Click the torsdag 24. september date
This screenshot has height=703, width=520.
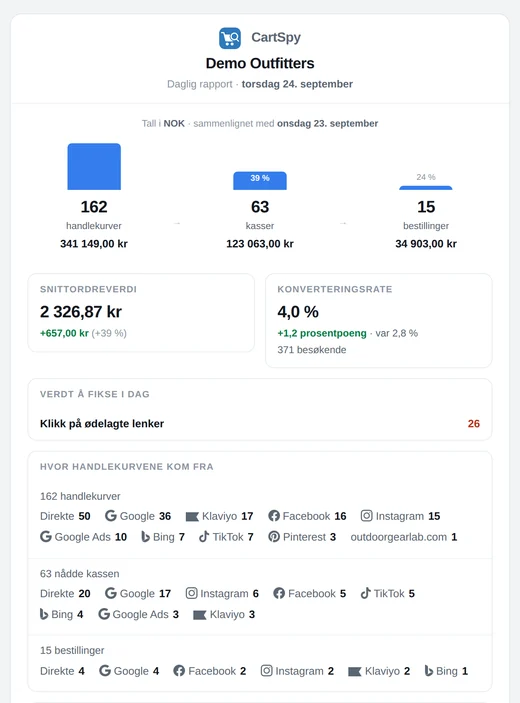[297, 84]
